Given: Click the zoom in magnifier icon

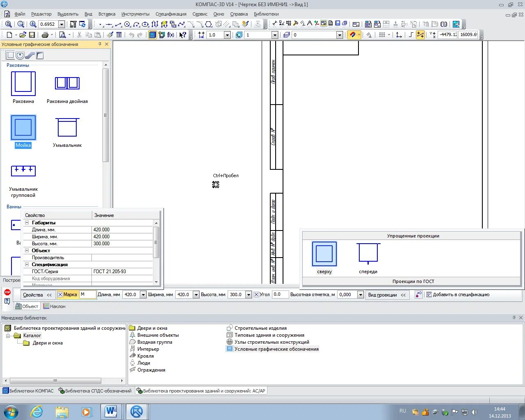Looking at the screenshot, I should [x=33, y=24].
